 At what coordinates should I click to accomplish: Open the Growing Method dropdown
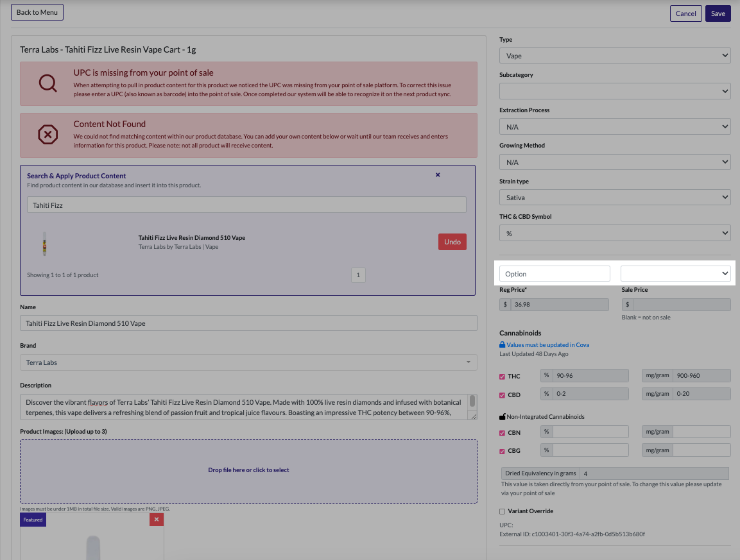(x=615, y=162)
